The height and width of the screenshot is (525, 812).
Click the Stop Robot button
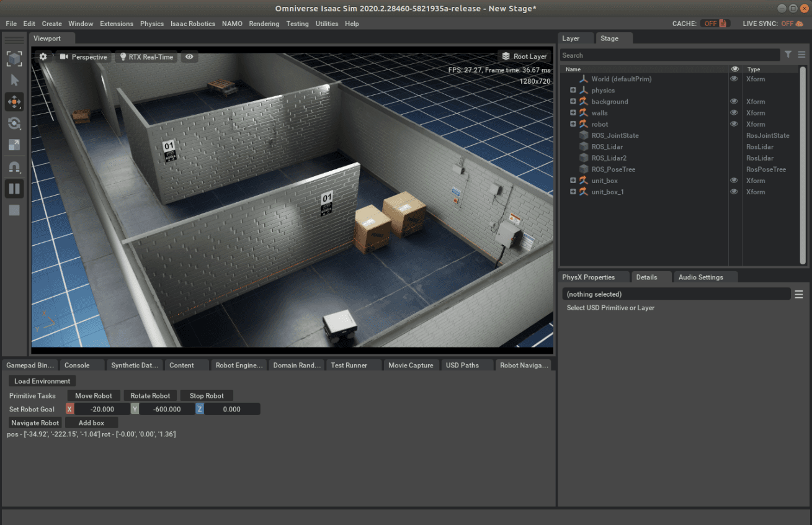click(207, 396)
